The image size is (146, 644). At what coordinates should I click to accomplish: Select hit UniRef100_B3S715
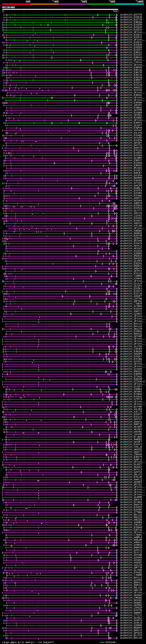(x=131, y=20)
